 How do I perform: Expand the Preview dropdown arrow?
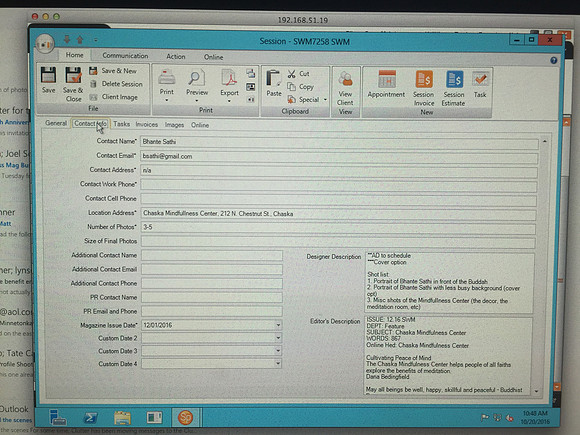(x=196, y=101)
